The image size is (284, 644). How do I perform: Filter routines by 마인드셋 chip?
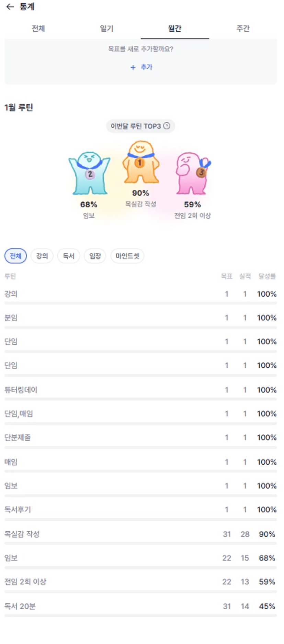tap(127, 256)
